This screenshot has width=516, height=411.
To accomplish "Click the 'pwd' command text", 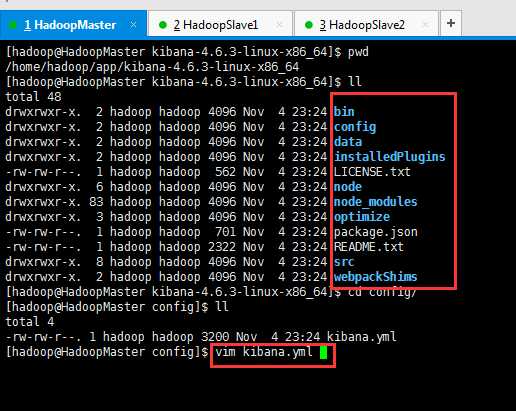I will pyautogui.click(x=358, y=52).
